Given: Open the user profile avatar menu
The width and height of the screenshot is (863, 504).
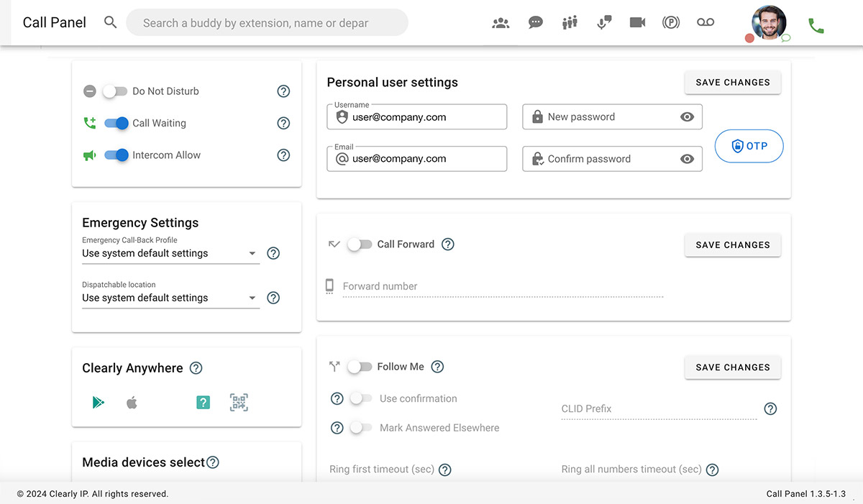Looking at the screenshot, I should click(769, 22).
